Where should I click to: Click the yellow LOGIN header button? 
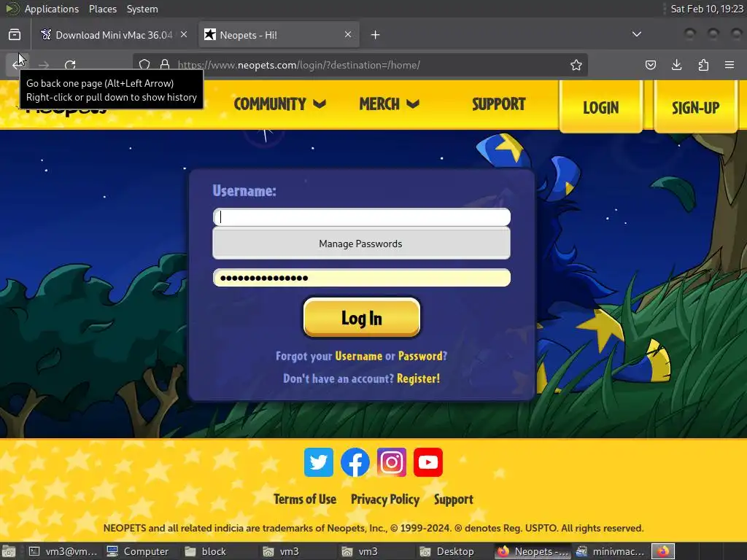[601, 107]
